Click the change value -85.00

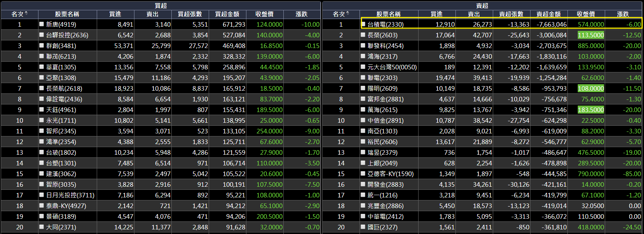click(632, 174)
